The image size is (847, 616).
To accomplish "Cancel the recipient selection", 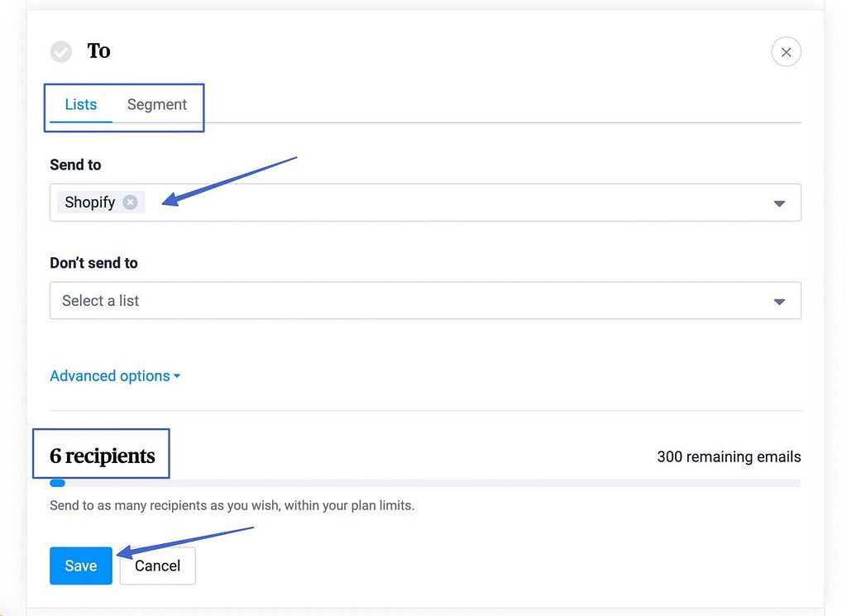I will click(x=157, y=566).
